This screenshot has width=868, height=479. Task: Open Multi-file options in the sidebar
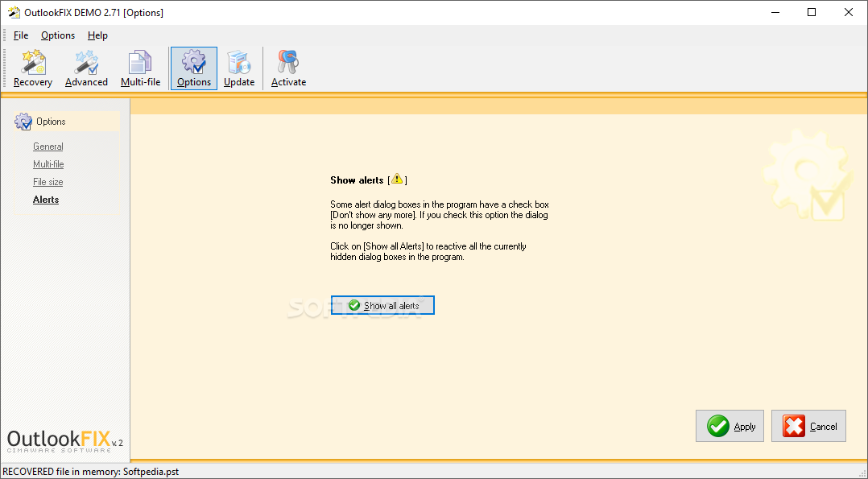(x=48, y=164)
